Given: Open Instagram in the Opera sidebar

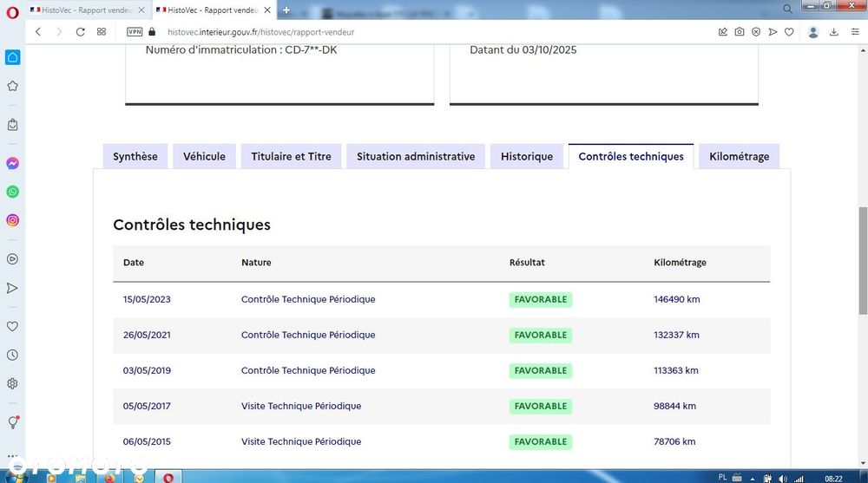Looking at the screenshot, I should coord(12,220).
